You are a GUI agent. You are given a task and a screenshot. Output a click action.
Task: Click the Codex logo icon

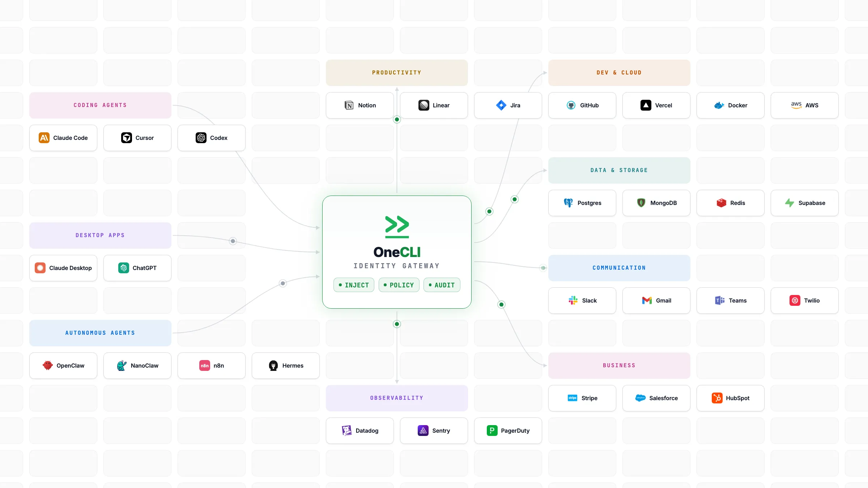(x=201, y=138)
